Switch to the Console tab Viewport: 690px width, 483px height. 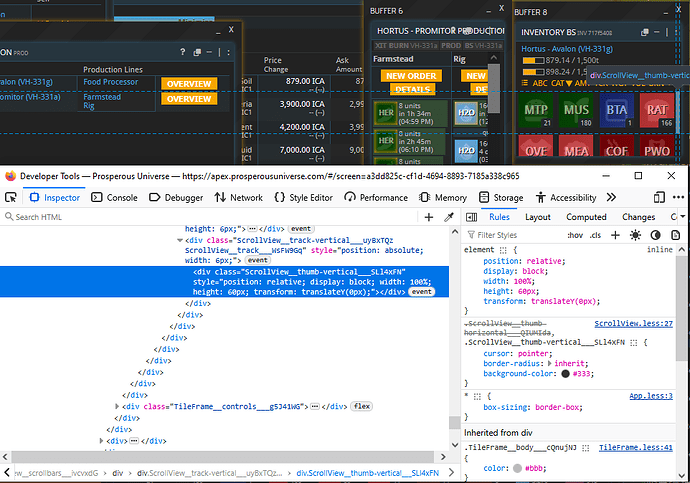114,198
